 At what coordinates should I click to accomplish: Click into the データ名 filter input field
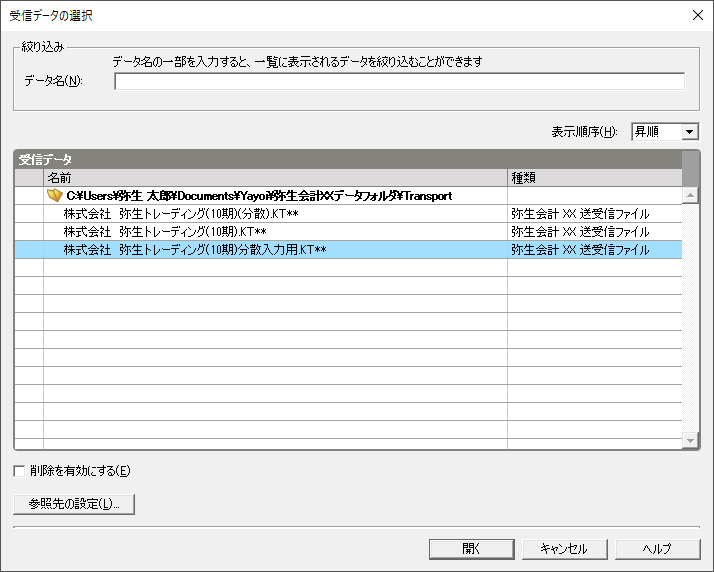pos(399,82)
